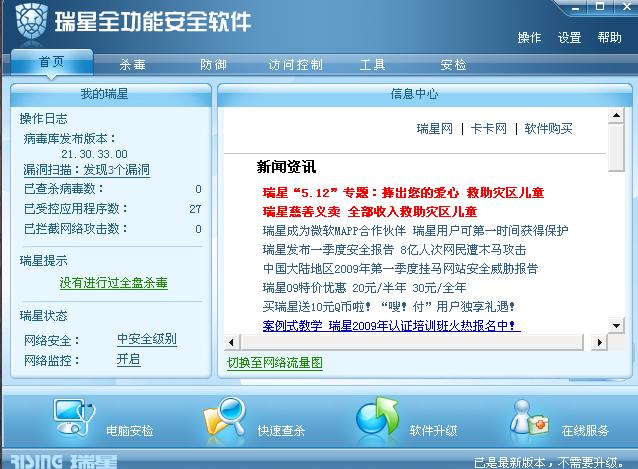Minimize the Rising window
The image size is (638, 469).
pos(575,7)
